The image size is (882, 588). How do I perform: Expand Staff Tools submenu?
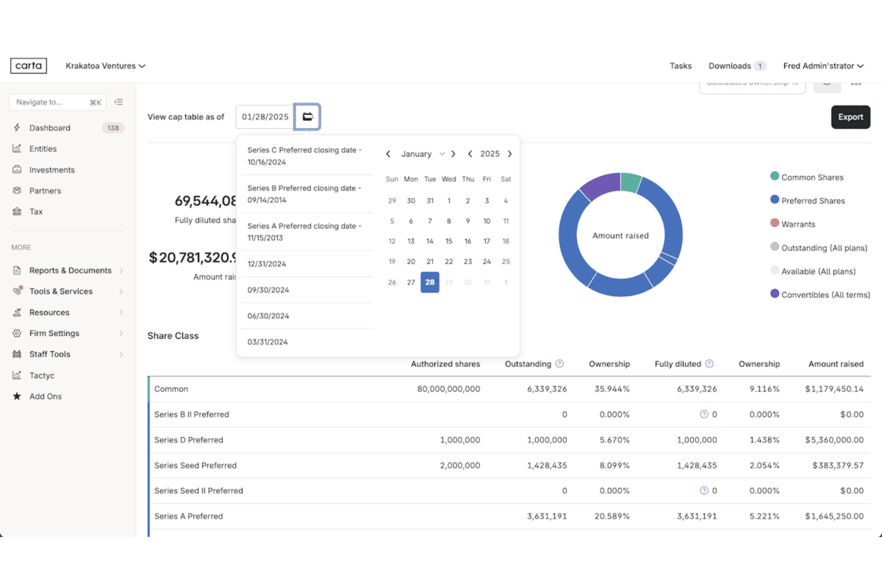121,354
